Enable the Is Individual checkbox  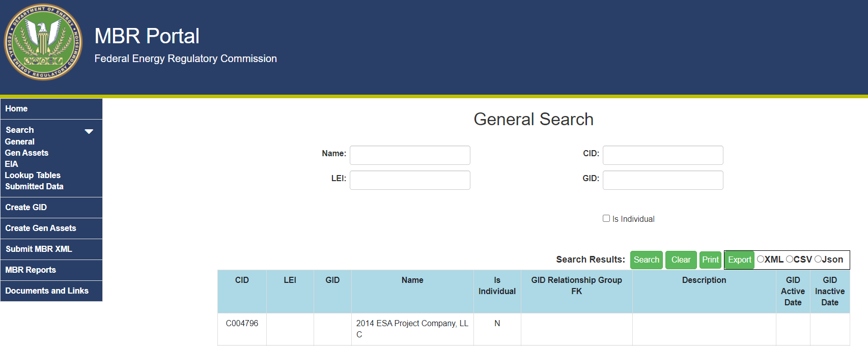[606, 218]
